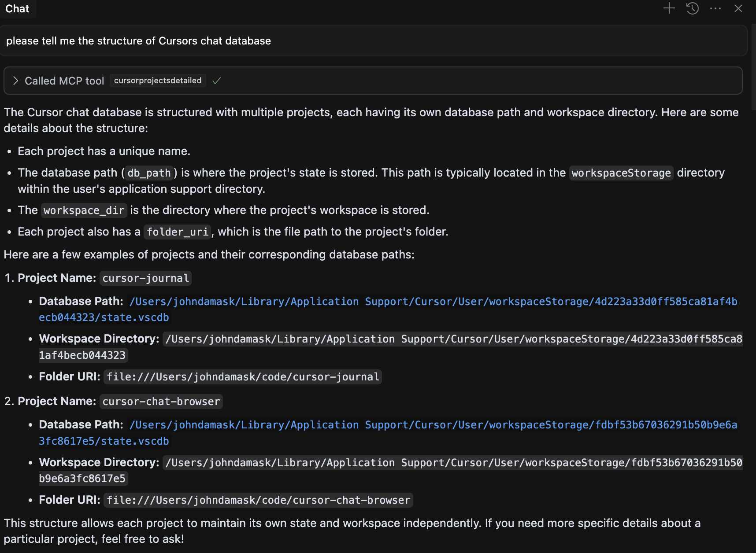Expand the Called MCP tool chevron
This screenshot has height=553, width=756.
click(x=16, y=81)
